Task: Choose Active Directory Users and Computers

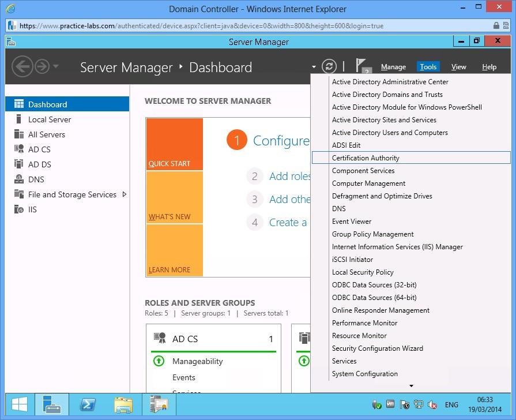Action: coord(390,133)
